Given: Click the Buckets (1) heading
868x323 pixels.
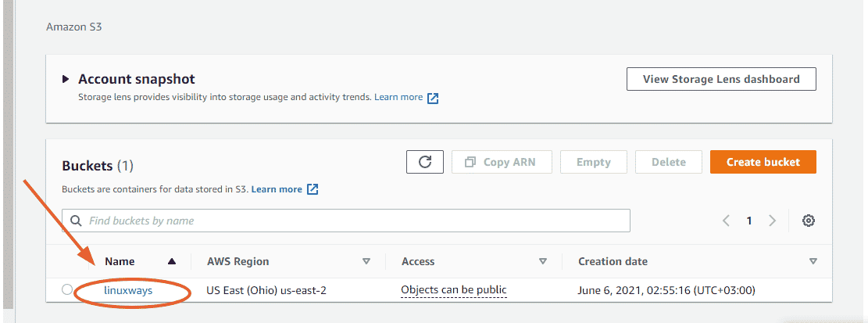Looking at the screenshot, I should (x=98, y=166).
